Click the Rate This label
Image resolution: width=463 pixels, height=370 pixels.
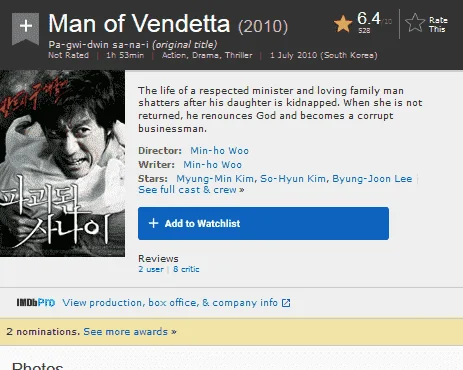point(438,25)
